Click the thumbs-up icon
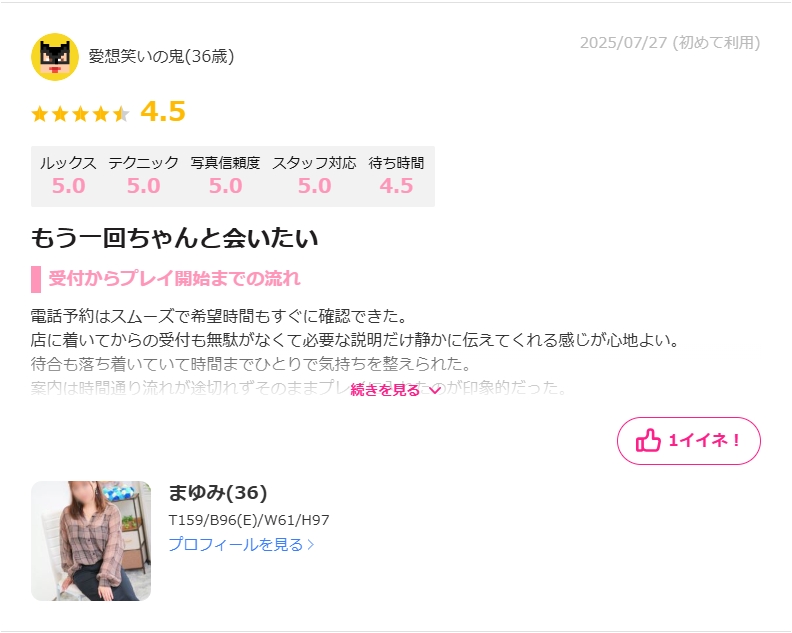Image resolution: width=792 pixels, height=633 pixels. coord(648,441)
